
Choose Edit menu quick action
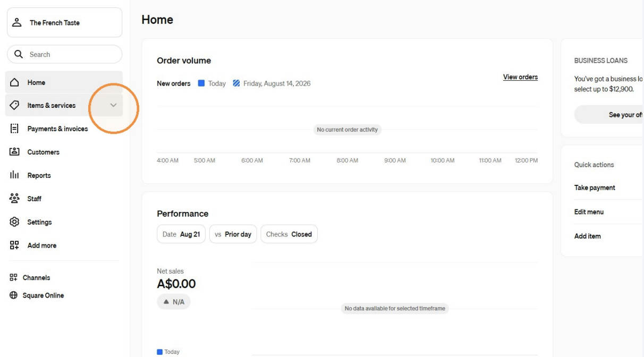[x=589, y=212]
